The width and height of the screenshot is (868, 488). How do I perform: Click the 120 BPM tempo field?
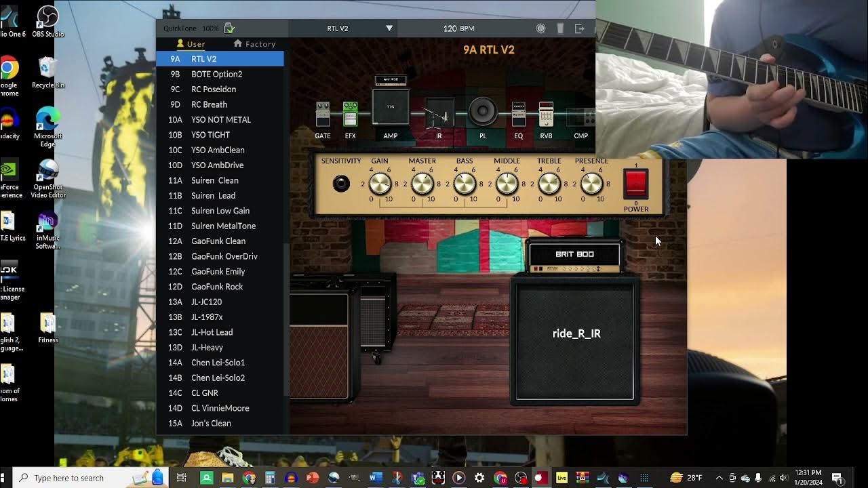pos(459,28)
